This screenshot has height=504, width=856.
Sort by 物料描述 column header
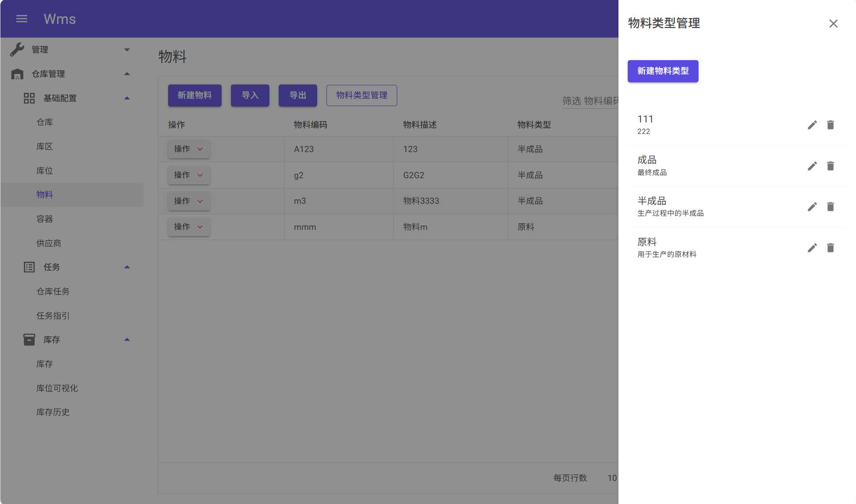420,125
